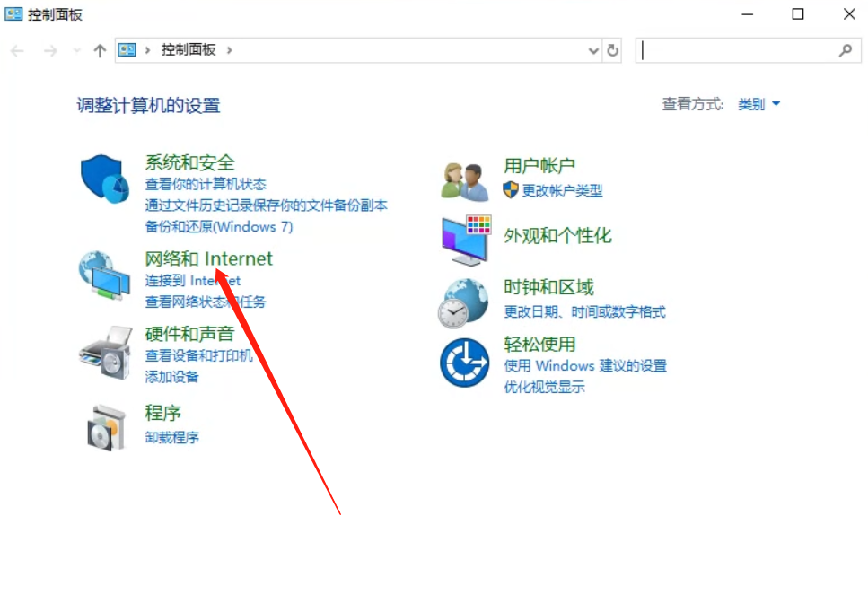868x612 pixels.
Task: Close the Control Panel window
Action: pyautogui.click(x=849, y=13)
